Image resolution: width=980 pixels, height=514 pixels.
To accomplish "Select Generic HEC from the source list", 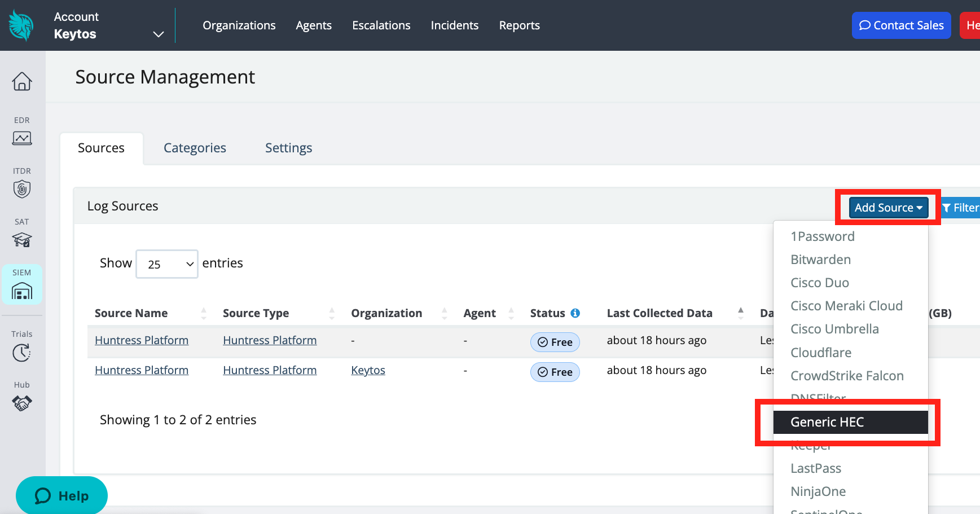I will (827, 421).
